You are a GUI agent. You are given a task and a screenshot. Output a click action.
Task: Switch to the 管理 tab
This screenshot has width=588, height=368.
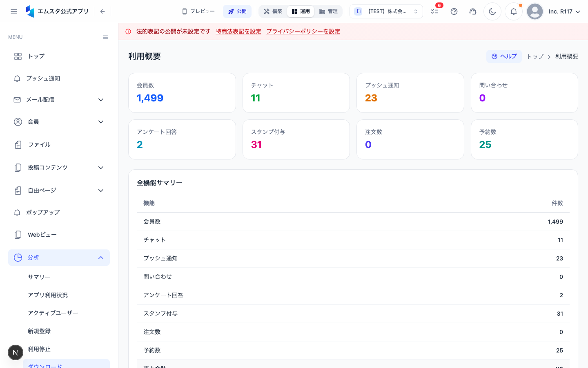(x=328, y=11)
